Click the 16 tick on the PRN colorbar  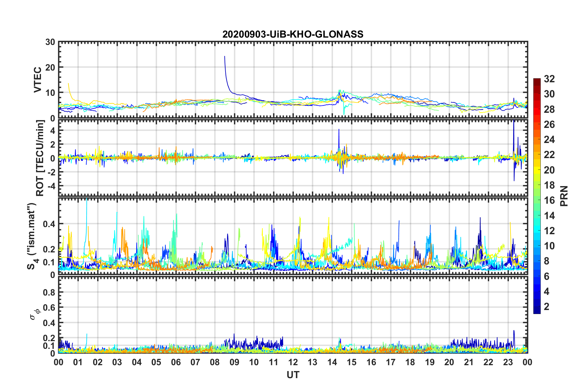pos(549,200)
